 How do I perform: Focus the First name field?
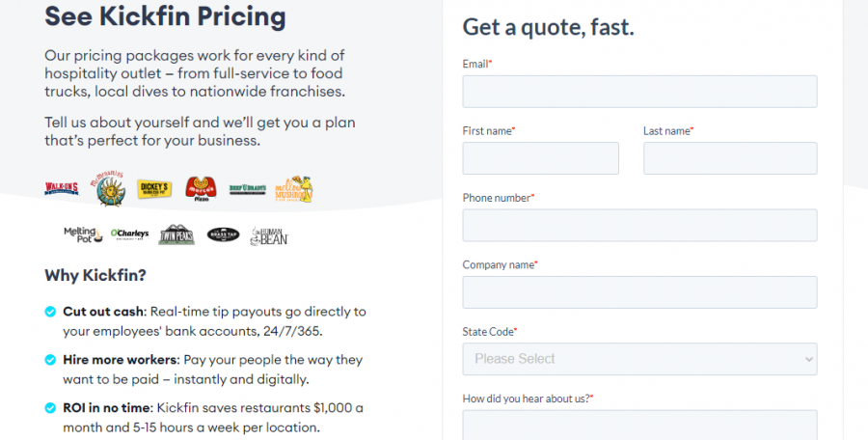pyautogui.click(x=540, y=158)
